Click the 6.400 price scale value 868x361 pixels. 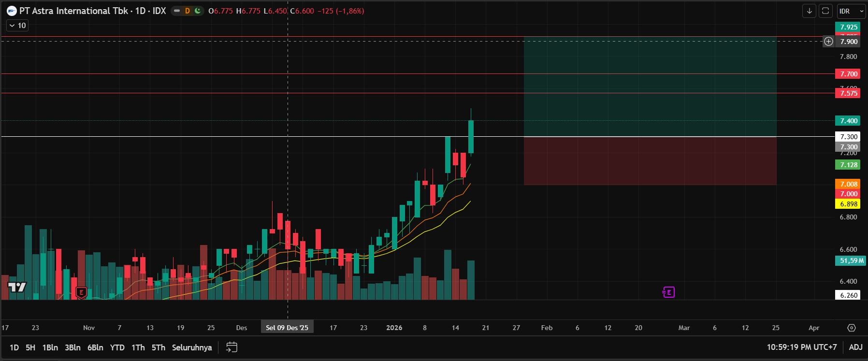click(x=848, y=281)
